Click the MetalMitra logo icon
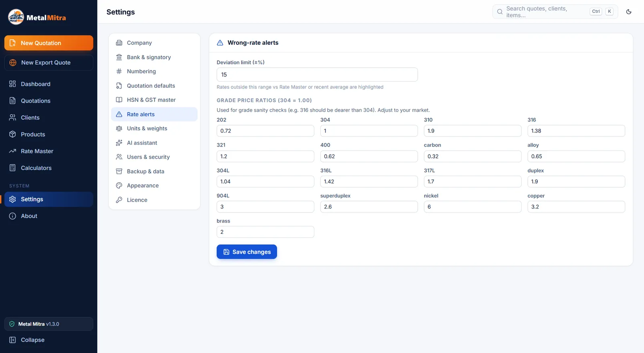Image resolution: width=644 pixels, height=353 pixels. click(16, 17)
